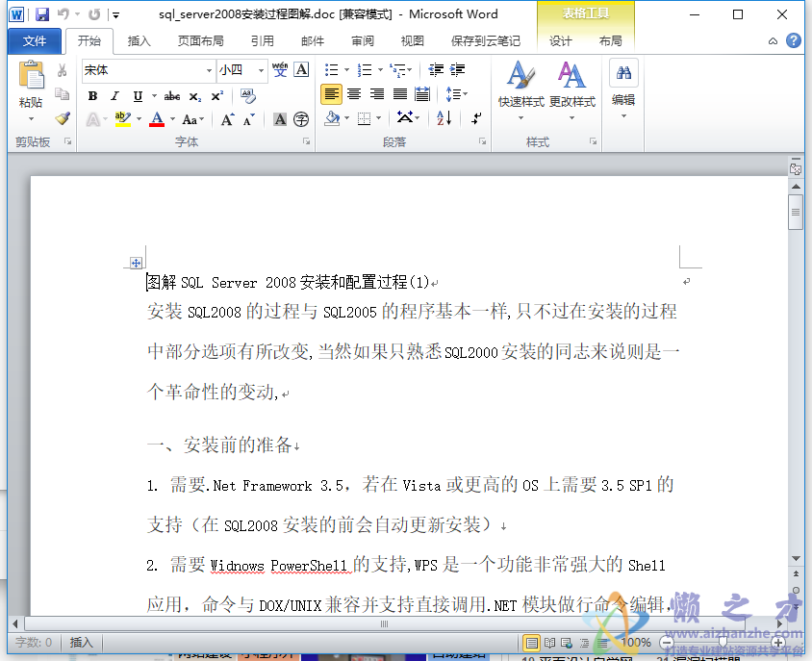This screenshot has height=661, width=812.
Task: Open the 视图 ribbon tab
Action: (412, 40)
